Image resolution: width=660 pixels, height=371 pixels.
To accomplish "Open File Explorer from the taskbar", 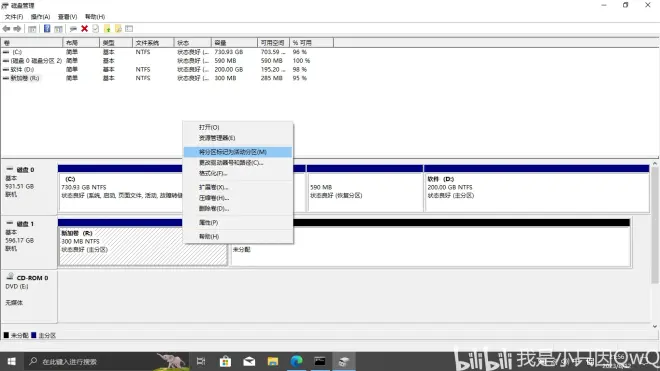I will (273, 361).
